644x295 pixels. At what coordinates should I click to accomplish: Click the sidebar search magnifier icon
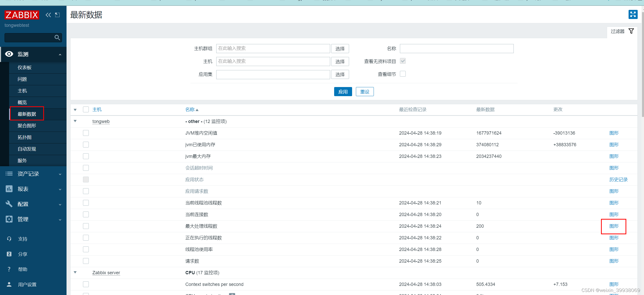point(57,38)
